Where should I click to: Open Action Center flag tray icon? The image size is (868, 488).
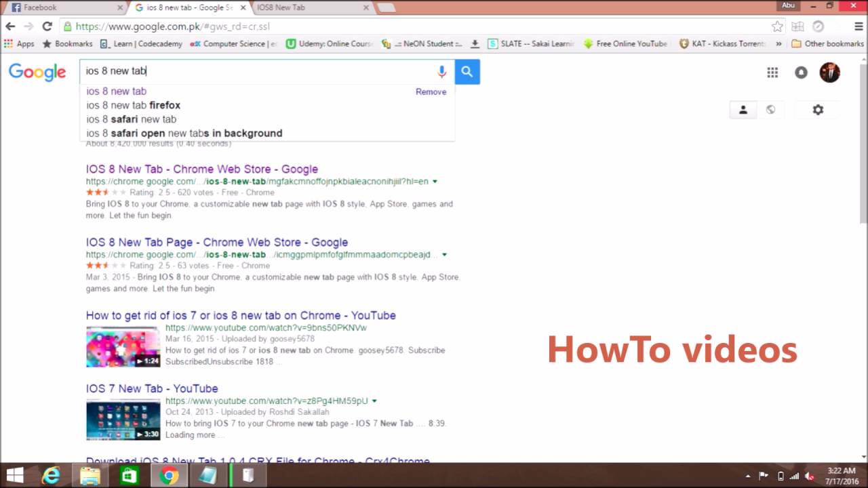click(x=764, y=476)
